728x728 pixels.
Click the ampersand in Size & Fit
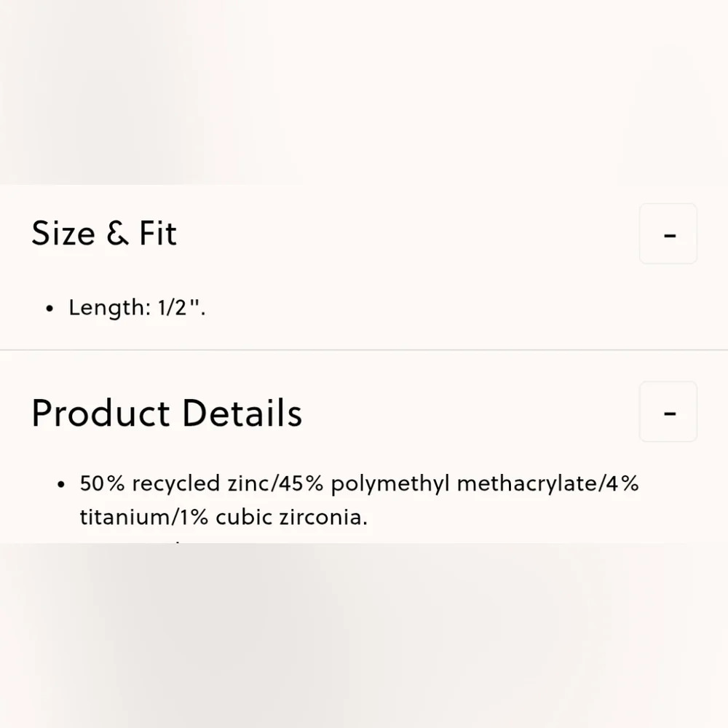tap(117, 233)
